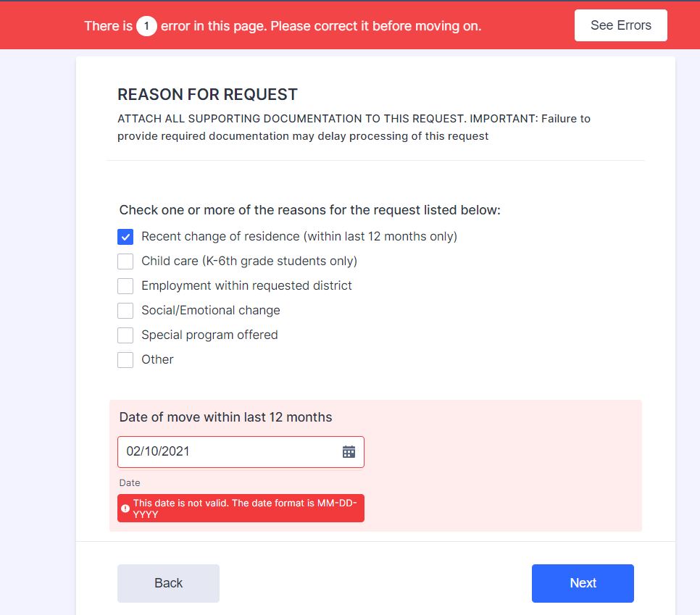Click the REASON FOR REQUEST heading
This screenshot has width=700, height=615.
(207, 95)
